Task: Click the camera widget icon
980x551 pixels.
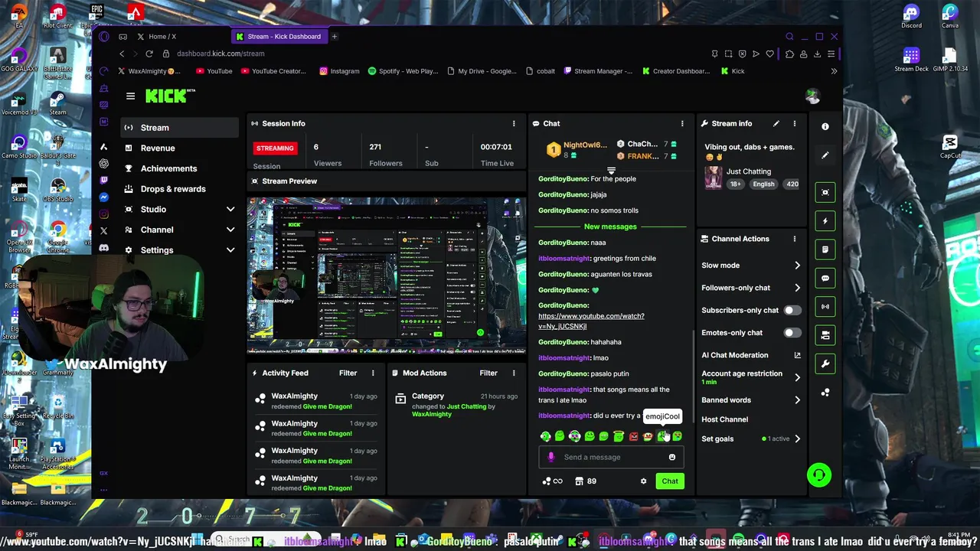Action: point(825,335)
